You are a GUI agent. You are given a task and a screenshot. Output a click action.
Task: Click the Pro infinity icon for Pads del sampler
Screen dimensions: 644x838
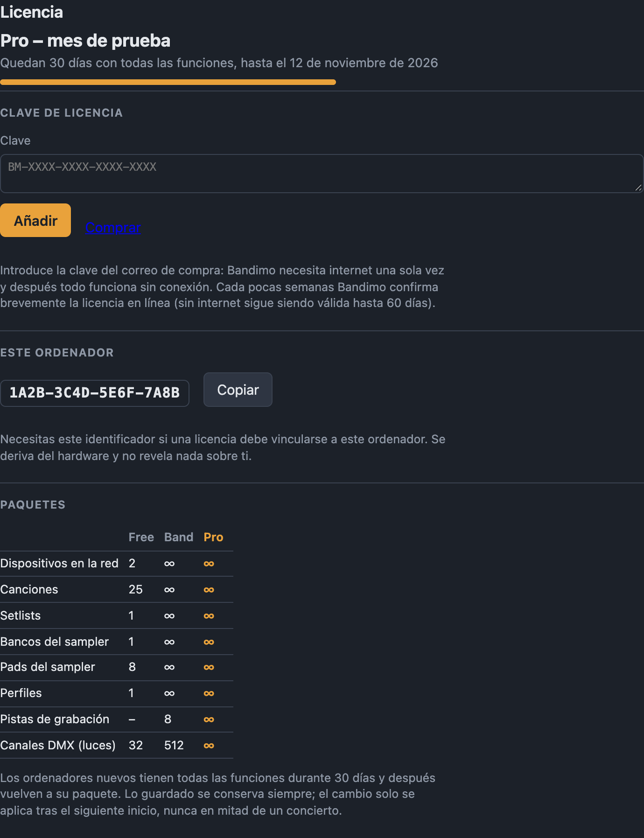click(209, 667)
